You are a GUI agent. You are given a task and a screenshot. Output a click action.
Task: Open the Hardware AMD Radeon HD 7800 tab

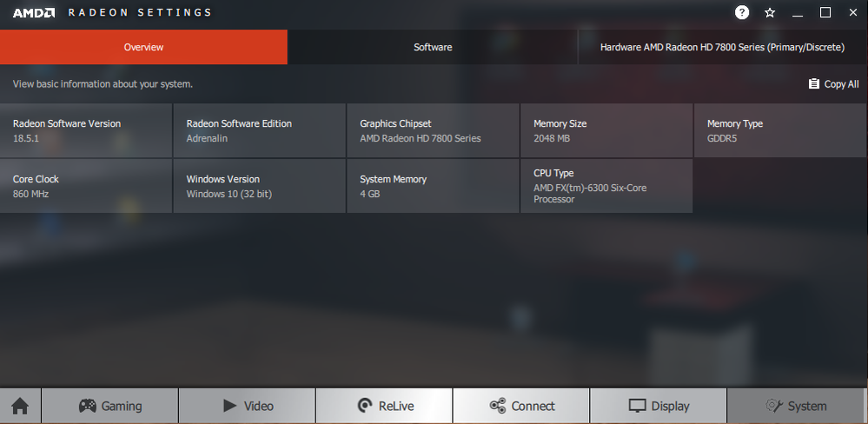coord(722,47)
